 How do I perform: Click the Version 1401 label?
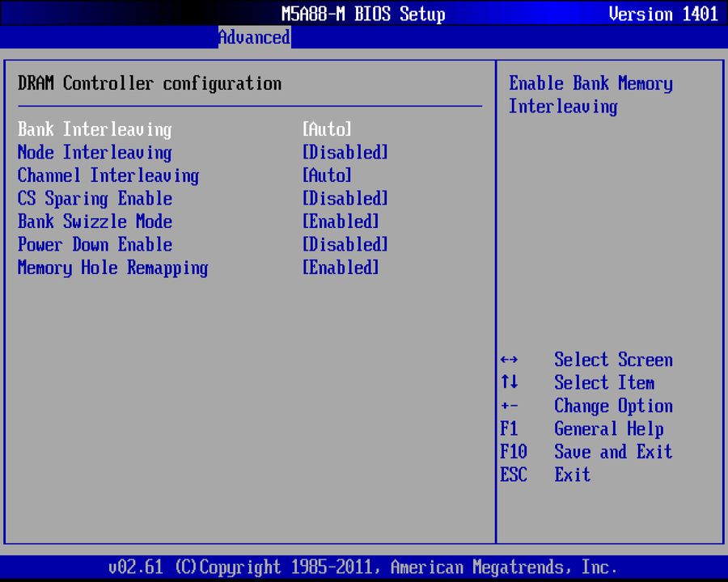[x=663, y=14]
